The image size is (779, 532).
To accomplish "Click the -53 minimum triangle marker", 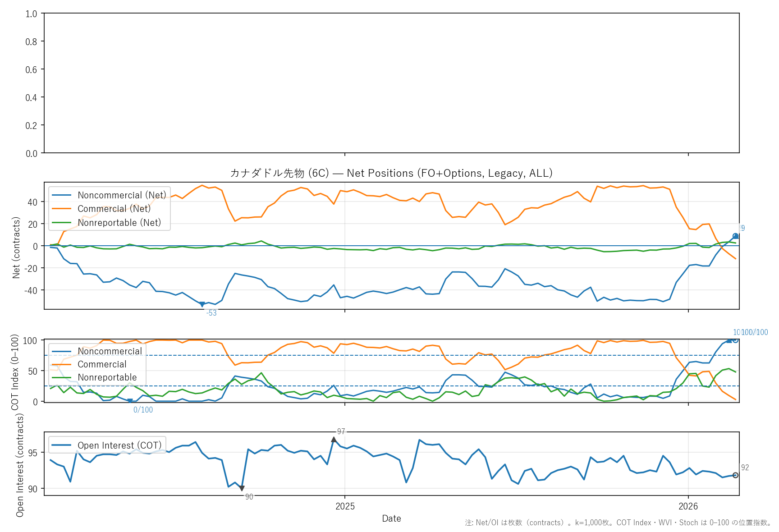I will pos(202,305).
